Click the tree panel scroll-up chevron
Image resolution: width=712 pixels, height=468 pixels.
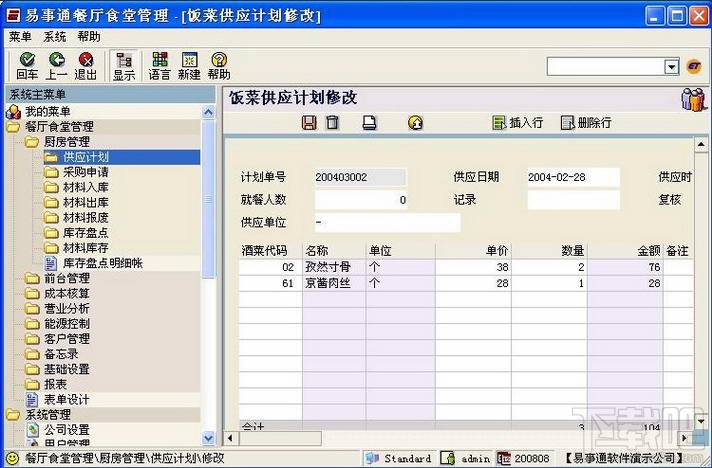[x=208, y=112]
